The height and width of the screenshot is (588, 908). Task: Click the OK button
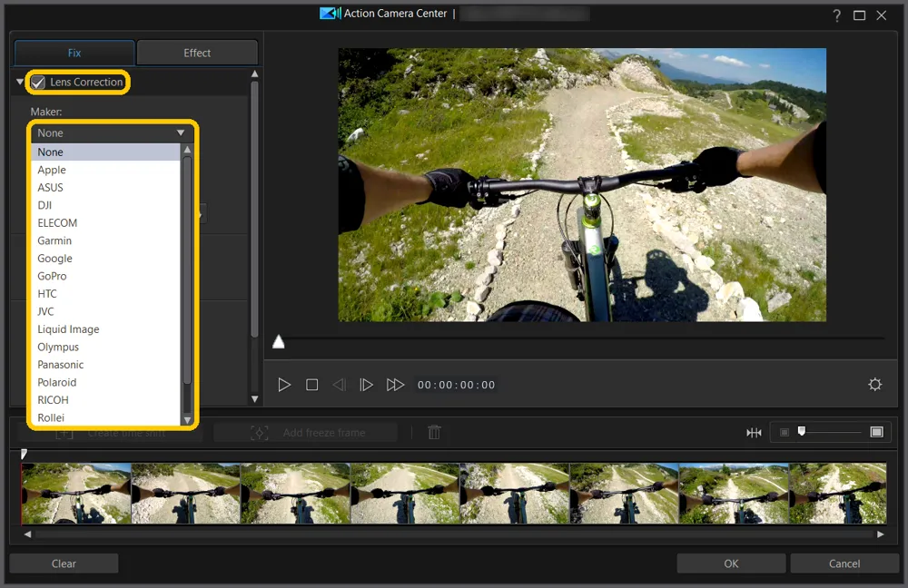coord(731,563)
